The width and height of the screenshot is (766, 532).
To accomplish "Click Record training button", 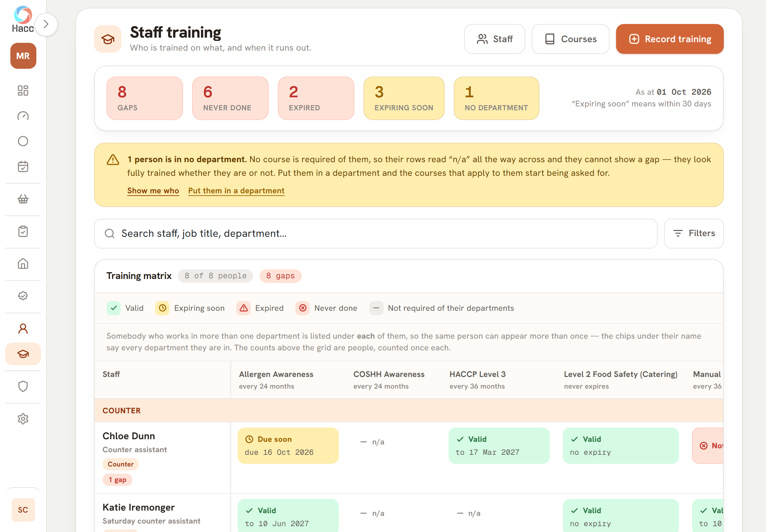I will pos(670,39).
